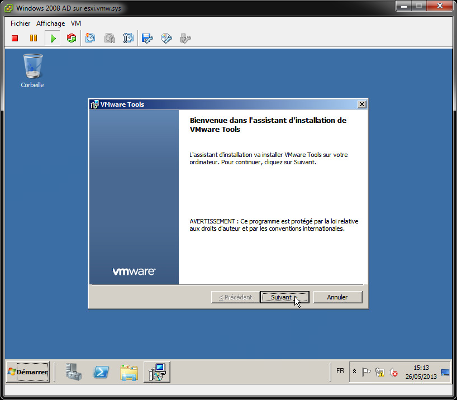Click the AVERTISSEMENT copyright notice text
457x400 pixels.
pos(274,225)
